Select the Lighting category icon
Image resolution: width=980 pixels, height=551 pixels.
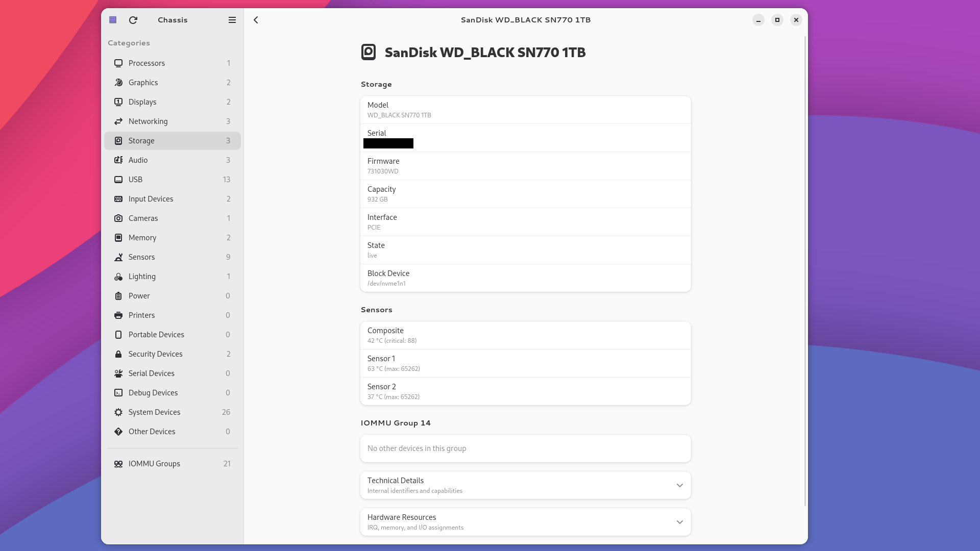118,277
